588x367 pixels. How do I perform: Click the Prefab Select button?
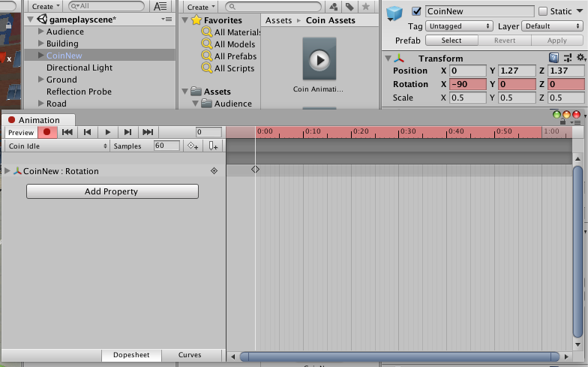[451, 41]
